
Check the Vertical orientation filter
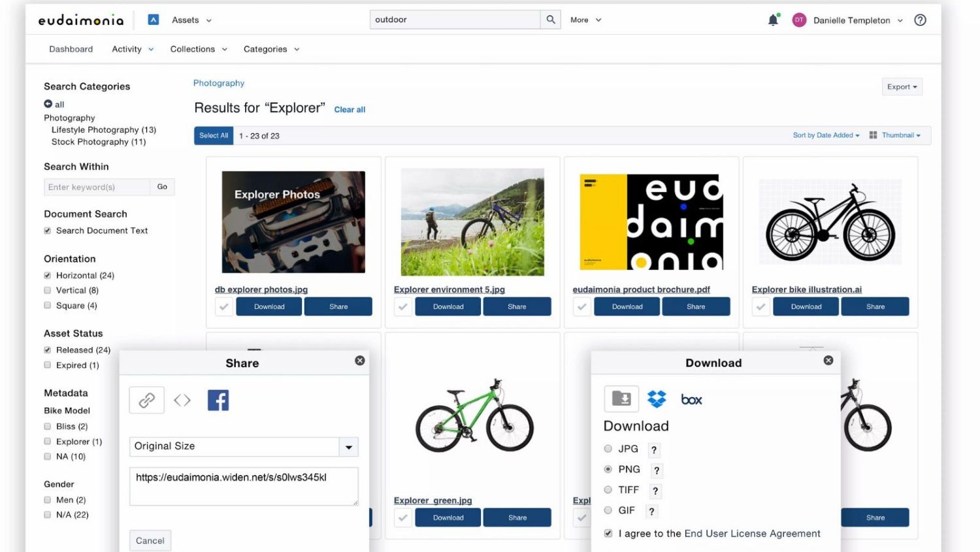pos(47,291)
